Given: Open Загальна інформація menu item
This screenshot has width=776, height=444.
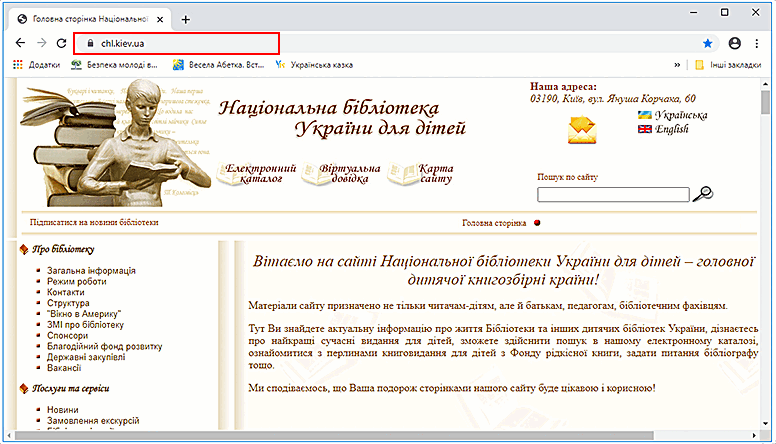Looking at the screenshot, I should coord(91,271).
